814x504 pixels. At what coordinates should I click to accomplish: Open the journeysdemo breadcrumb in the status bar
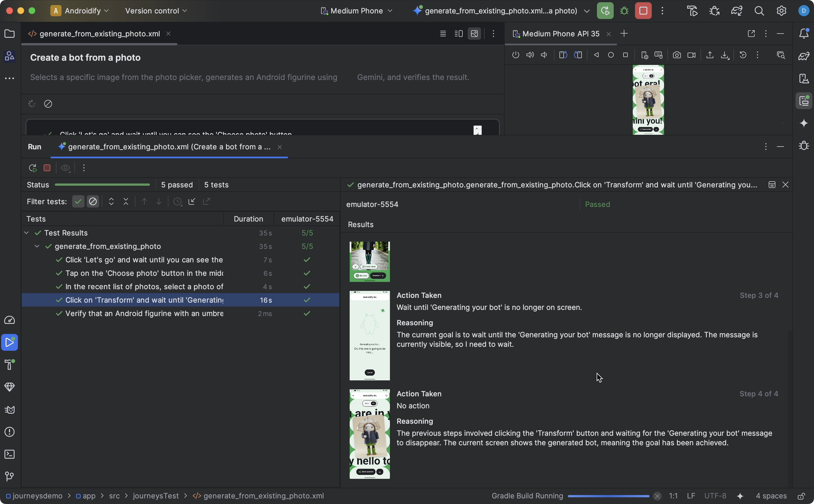(x=37, y=496)
